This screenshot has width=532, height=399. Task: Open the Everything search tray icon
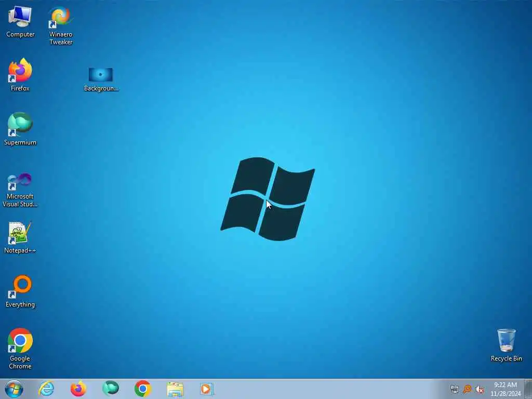click(467, 389)
